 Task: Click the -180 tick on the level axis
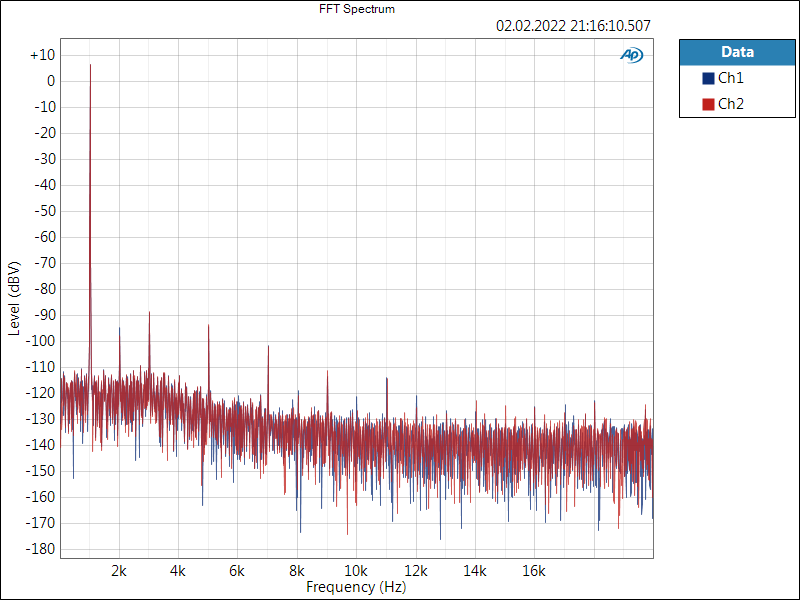41,549
